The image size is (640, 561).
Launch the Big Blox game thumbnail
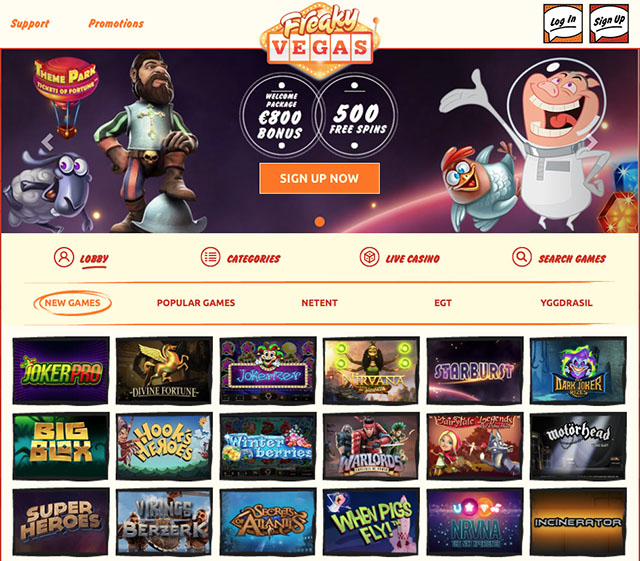(x=61, y=446)
